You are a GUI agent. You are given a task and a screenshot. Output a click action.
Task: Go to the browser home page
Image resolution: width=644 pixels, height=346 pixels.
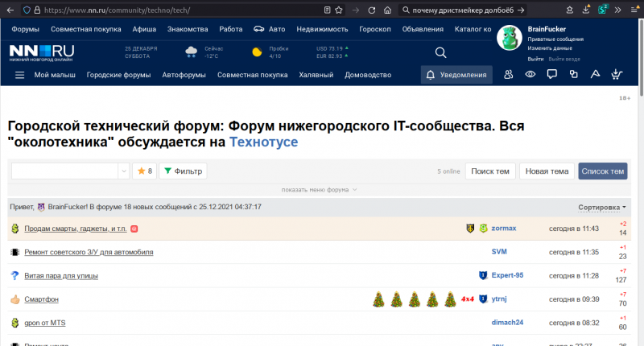coord(388,10)
